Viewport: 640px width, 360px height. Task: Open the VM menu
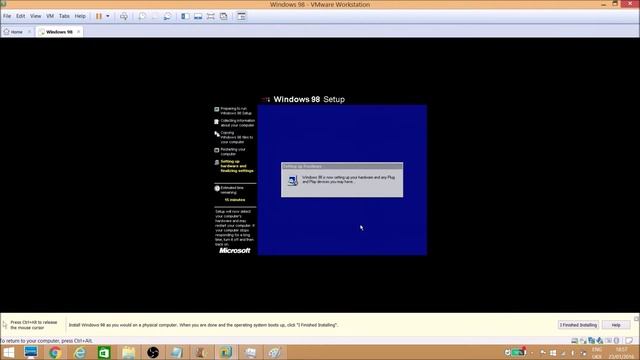50,16
